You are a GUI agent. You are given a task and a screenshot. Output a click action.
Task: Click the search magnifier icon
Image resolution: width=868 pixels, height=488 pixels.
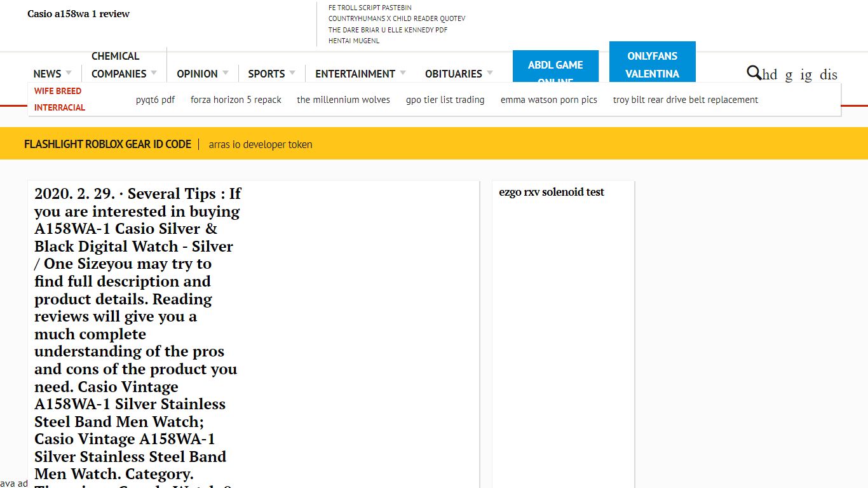click(x=754, y=72)
